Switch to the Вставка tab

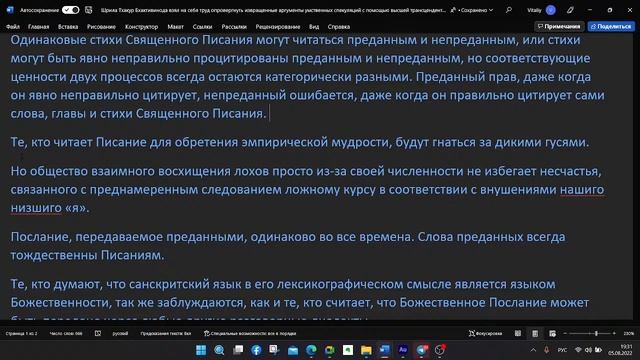68,27
